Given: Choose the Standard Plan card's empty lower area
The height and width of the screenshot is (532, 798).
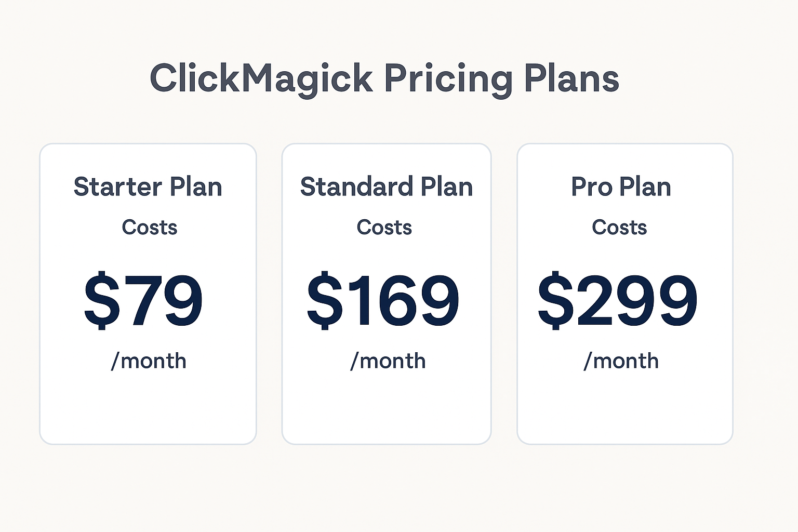Looking at the screenshot, I should (x=387, y=408).
